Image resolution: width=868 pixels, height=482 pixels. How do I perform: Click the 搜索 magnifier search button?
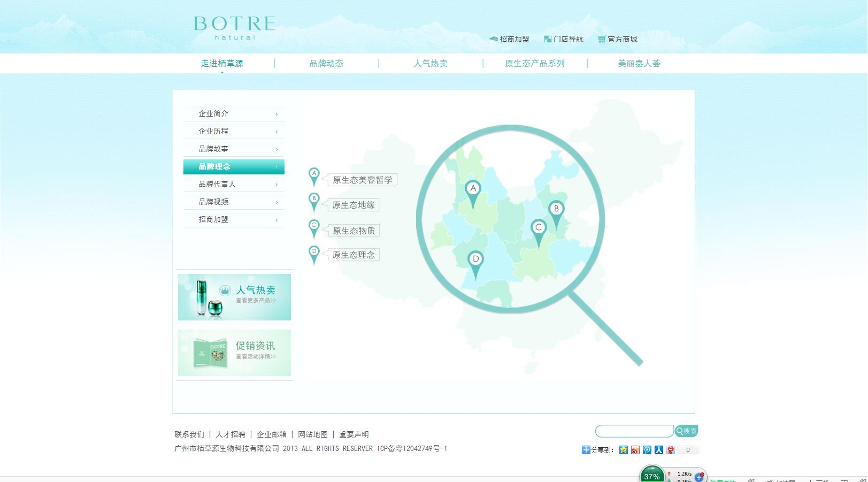tap(686, 431)
